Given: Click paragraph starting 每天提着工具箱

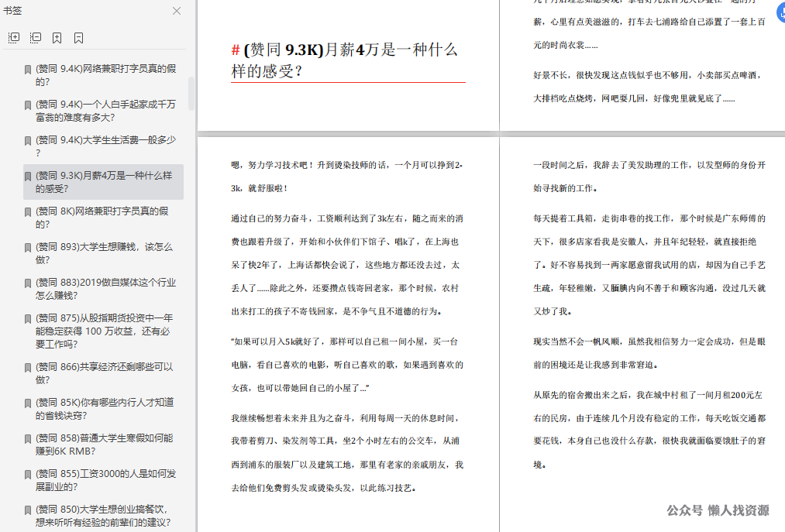Looking at the screenshot, I should pyautogui.click(x=649, y=265).
